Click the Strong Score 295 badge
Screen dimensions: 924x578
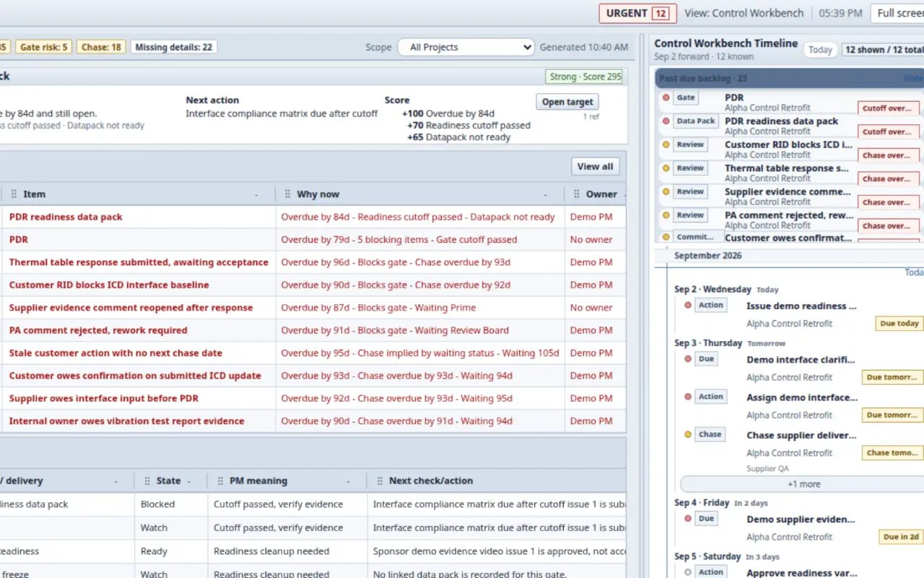click(x=584, y=77)
